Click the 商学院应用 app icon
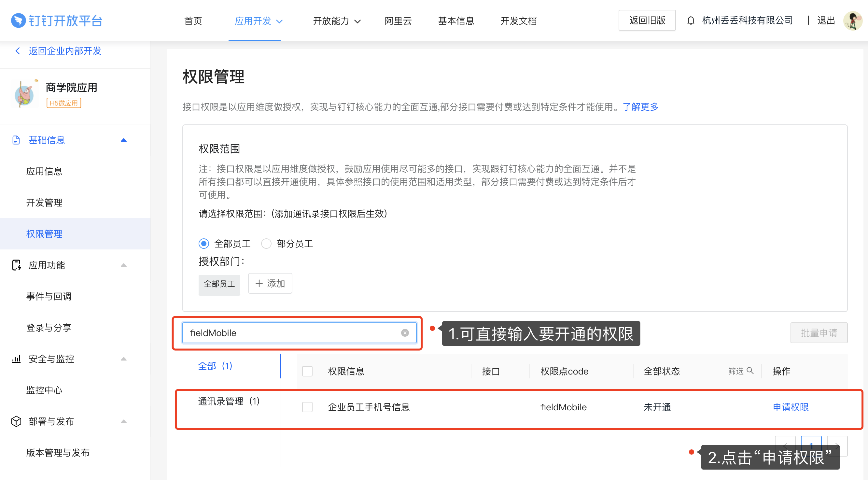868x480 pixels. click(x=24, y=94)
